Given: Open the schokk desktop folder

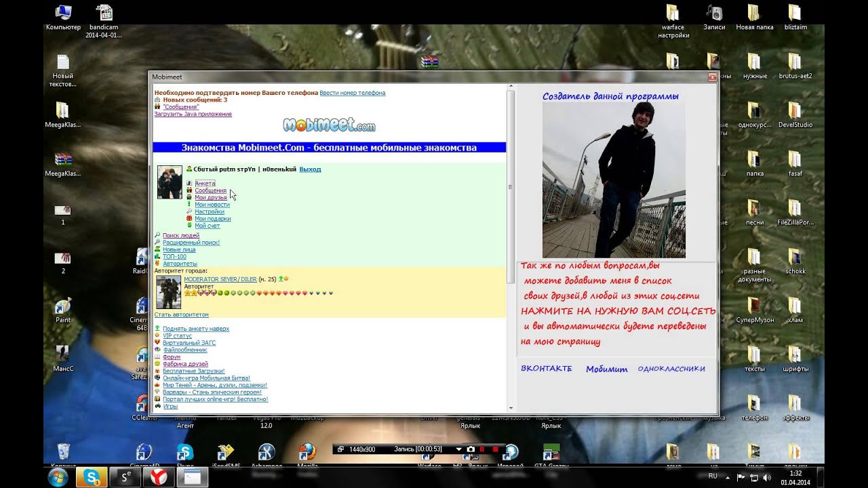Looking at the screenshot, I should pyautogui.click(x=795, y=262).
